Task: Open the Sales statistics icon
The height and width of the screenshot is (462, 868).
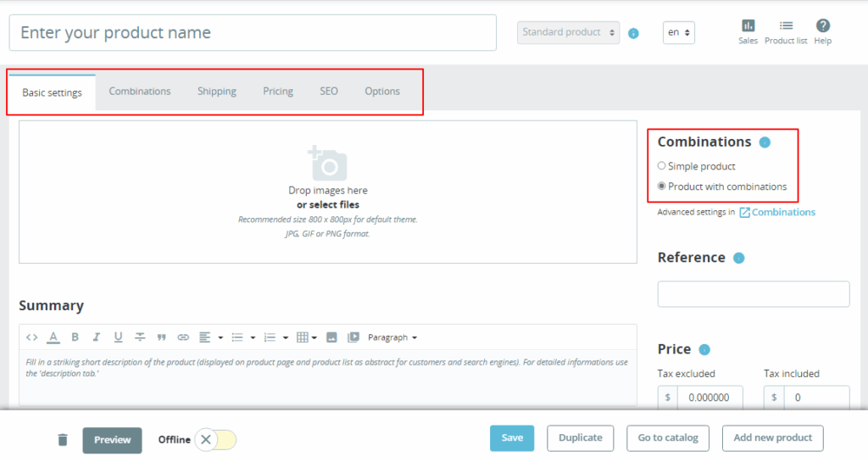Action: point(748,27)
